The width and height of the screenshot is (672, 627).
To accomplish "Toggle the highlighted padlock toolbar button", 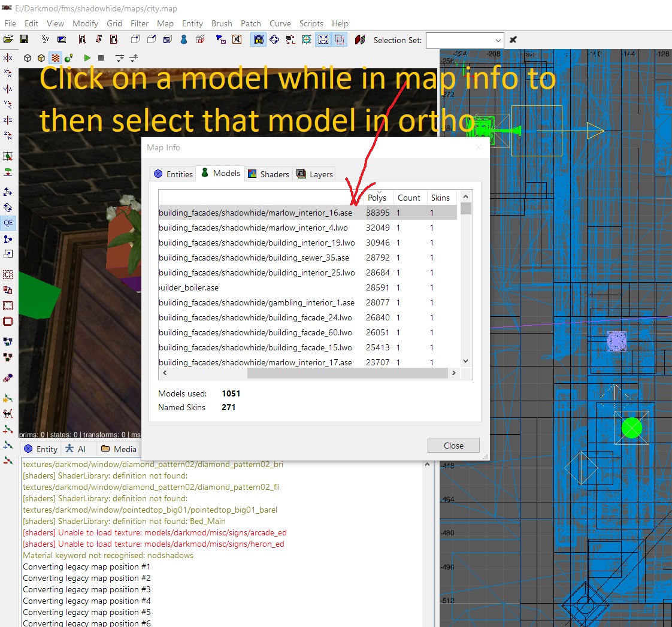I will [x=258, y=40].
